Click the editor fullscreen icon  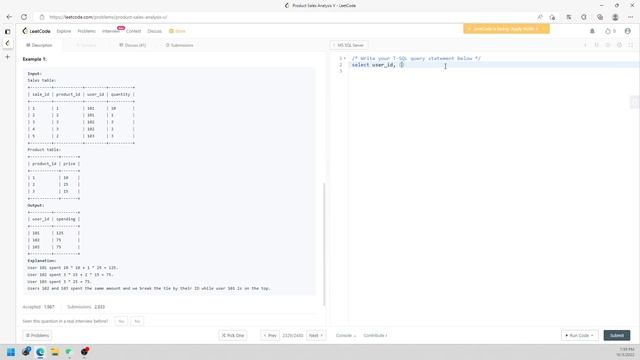(x=631, y=45)
